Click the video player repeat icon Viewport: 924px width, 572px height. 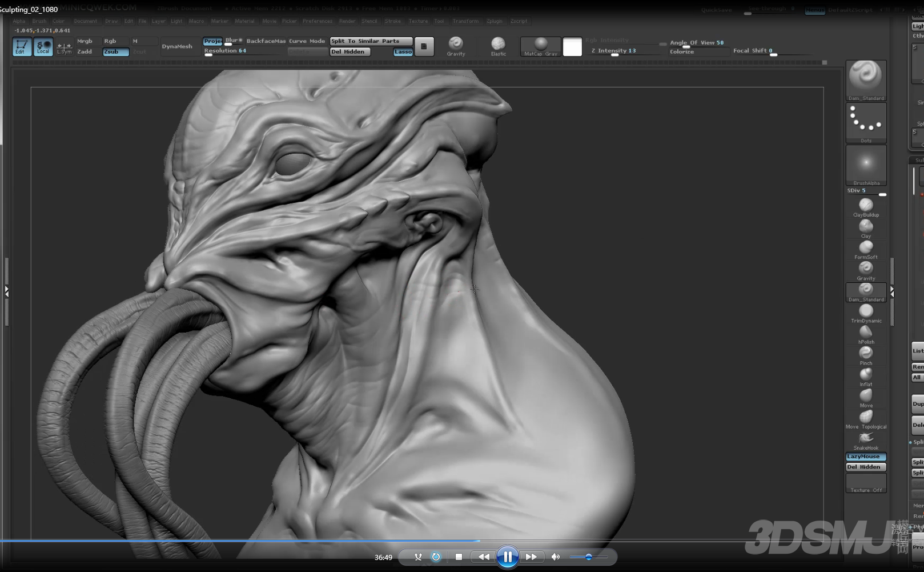tap(436, 557)
